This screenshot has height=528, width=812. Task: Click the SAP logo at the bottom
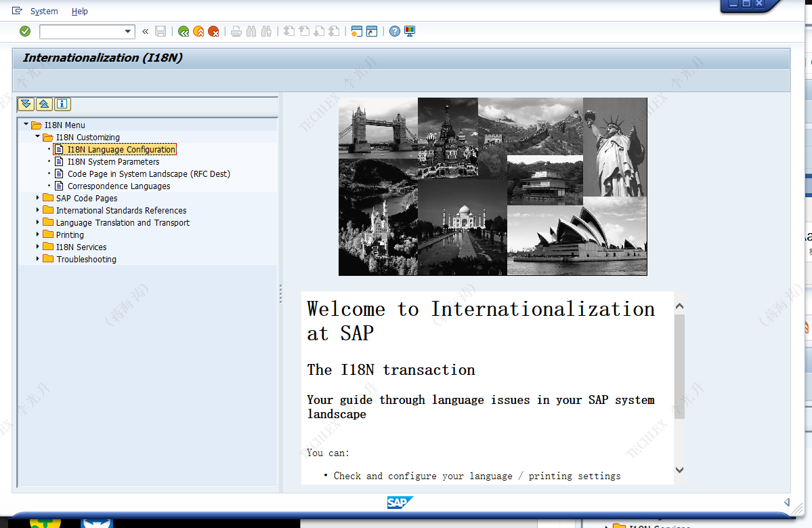tap(400, 503)
